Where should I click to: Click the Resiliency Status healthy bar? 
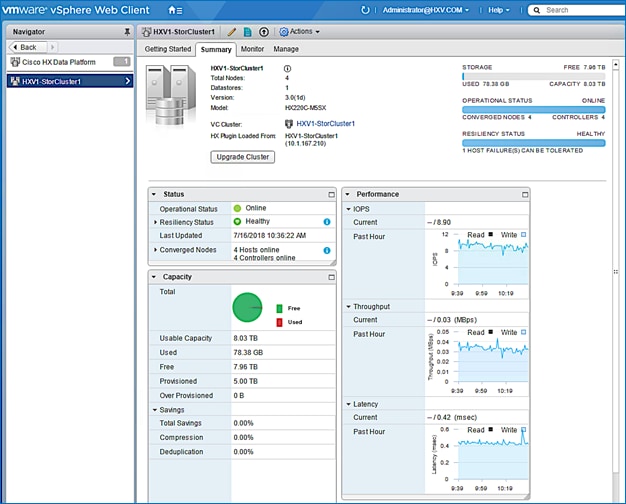tap(533, 143)
